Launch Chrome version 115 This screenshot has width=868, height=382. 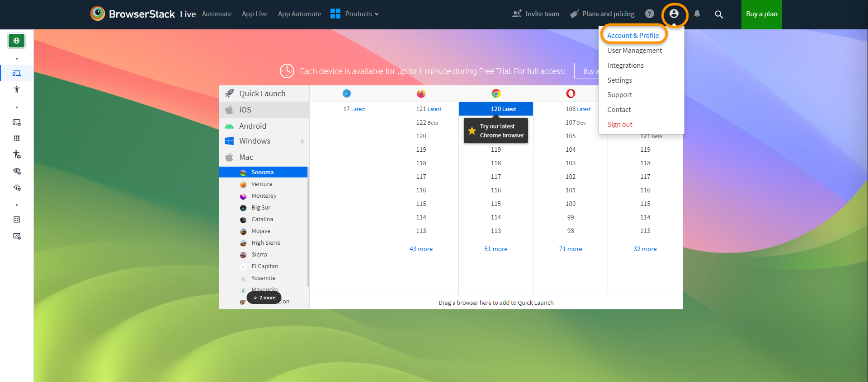[496, 204]
